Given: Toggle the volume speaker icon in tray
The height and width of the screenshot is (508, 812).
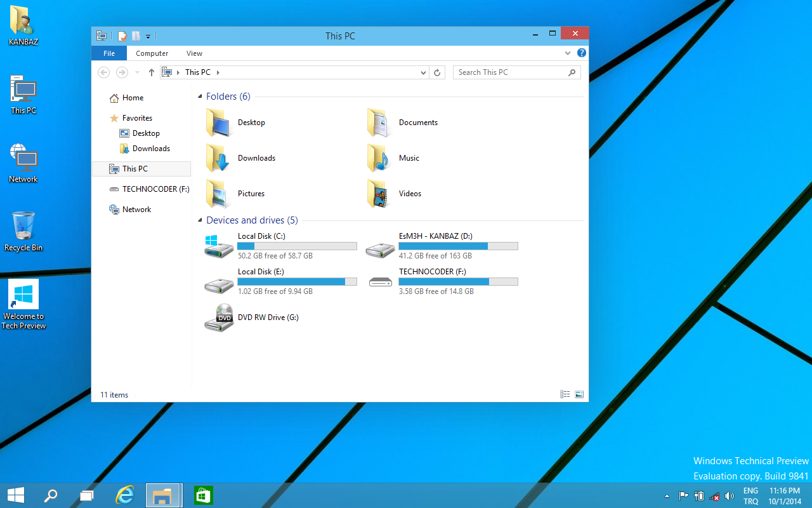Looking at the screenshot, I should pyautogui.click(x=729, y=496).
